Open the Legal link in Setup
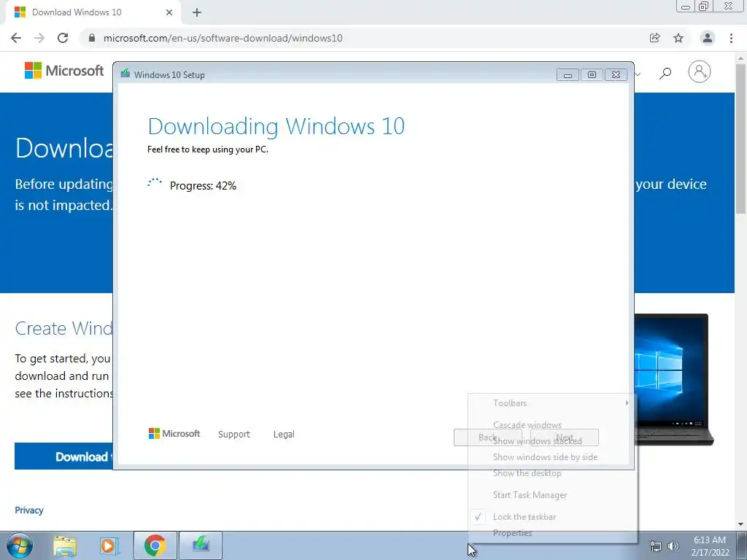Screen dimensions: 747x560 pyautogui.click(x=284, y=435)
